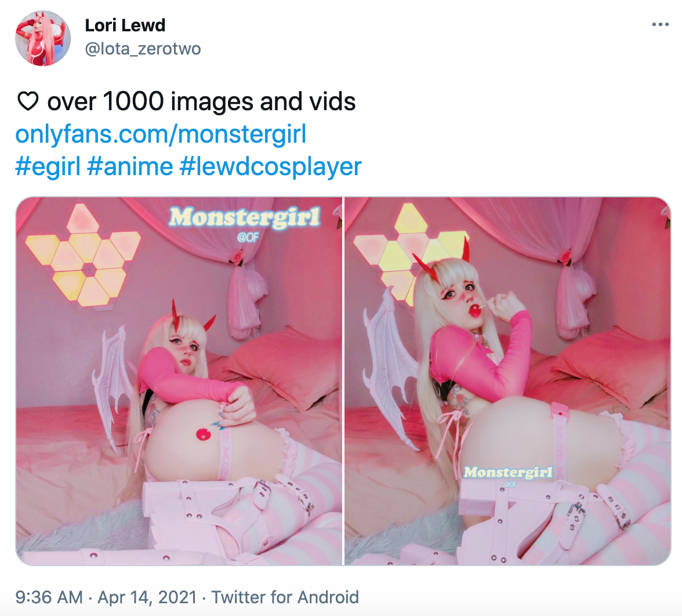Image resolution: width=682 pixels, height=616 pixels.
Task: Open the #lewdcosplayer hashtag
Action: pyautogui.click(x=270, y=166)
